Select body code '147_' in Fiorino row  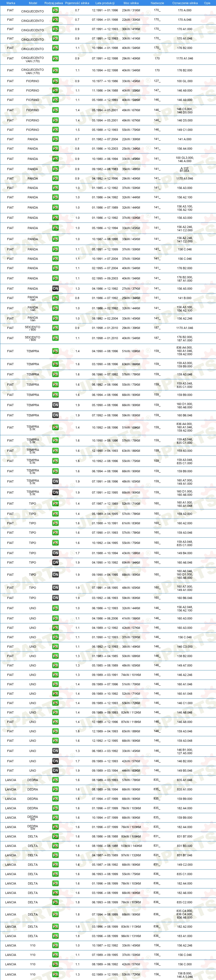click(x=157, y=90)
